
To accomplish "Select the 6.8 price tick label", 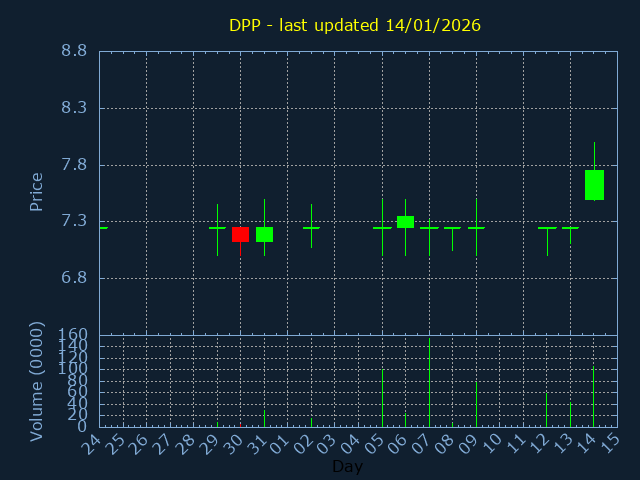I will tap(73, 278).
